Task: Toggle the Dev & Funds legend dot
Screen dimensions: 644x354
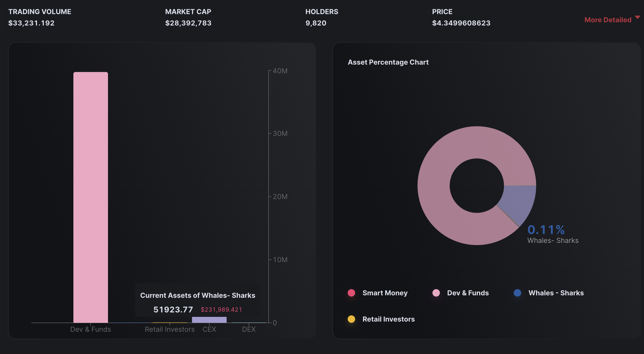Action: point(436,293)
